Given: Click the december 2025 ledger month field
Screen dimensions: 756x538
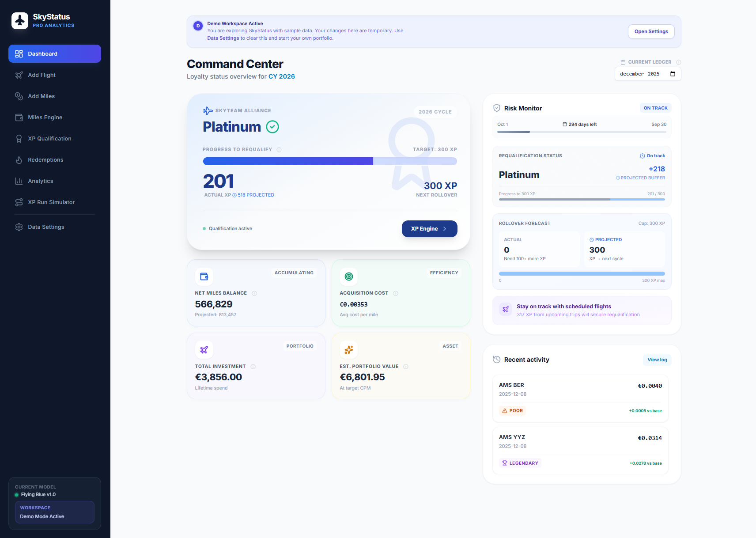Looking at the screenshot, I should click(x=648, y=74).
